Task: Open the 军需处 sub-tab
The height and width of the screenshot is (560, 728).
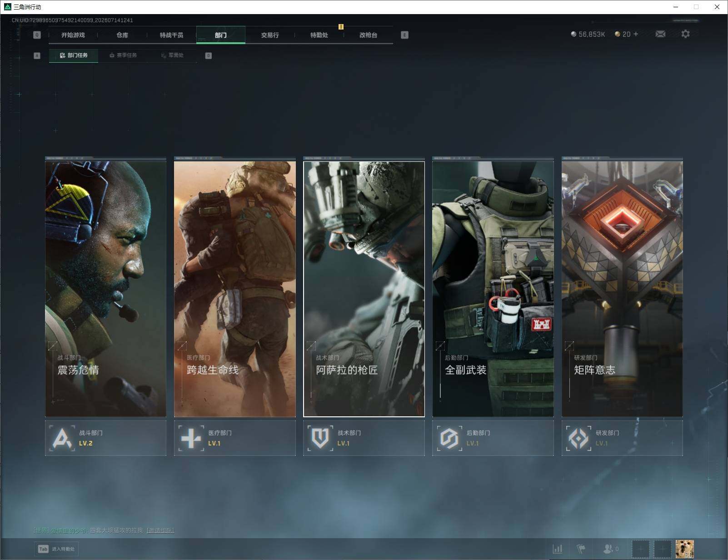Action: (x=172, y=55)
